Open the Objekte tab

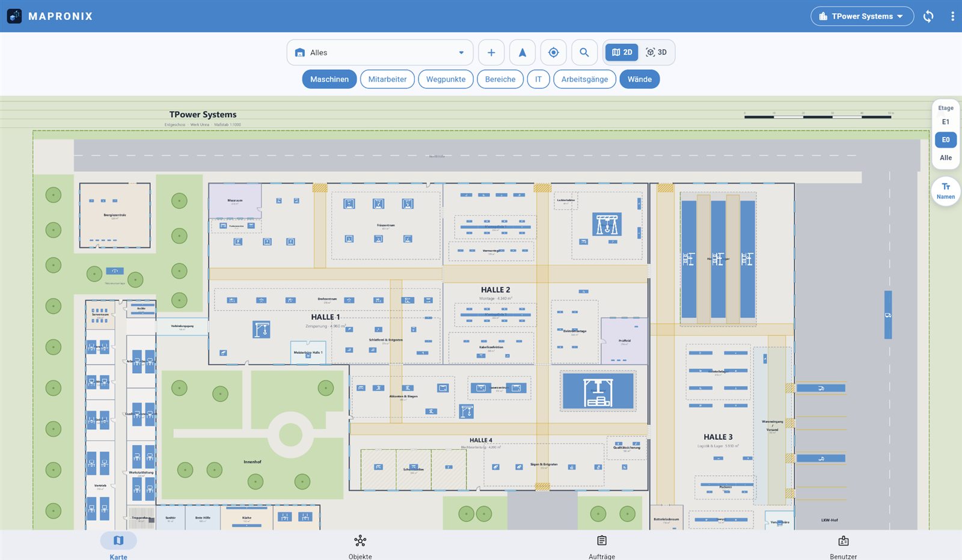360,547
